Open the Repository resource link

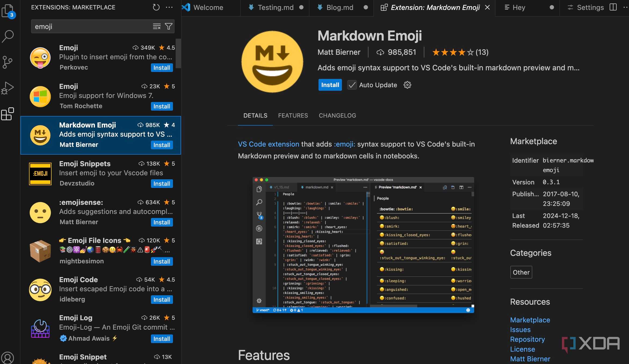click(527, 339)
